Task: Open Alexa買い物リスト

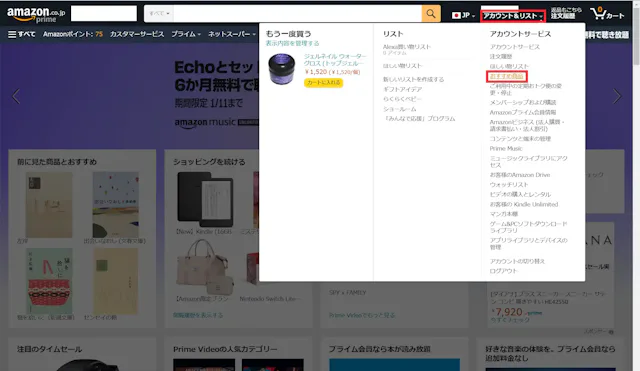Action: pyautogui.click(x=407, y=47)
